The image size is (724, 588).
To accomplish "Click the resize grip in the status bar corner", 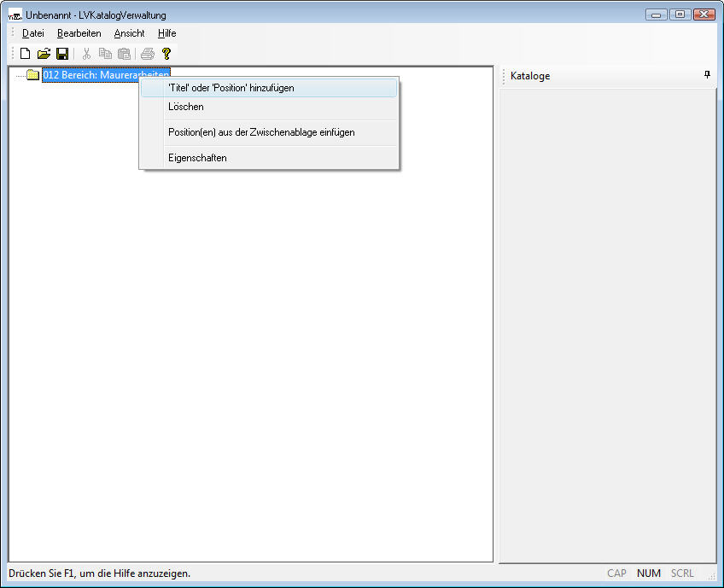I will [x=711, y=575].
